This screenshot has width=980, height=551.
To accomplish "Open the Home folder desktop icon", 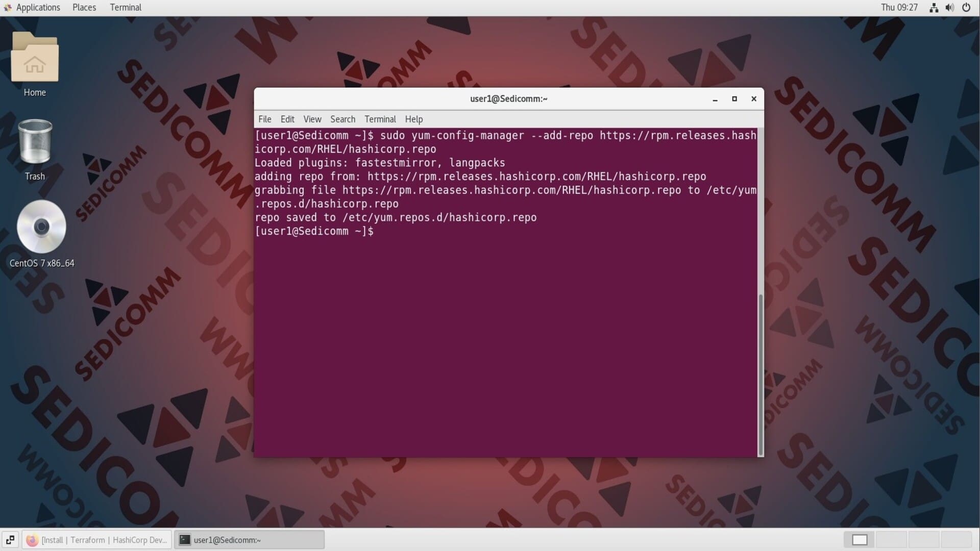I will coord(35,57).
